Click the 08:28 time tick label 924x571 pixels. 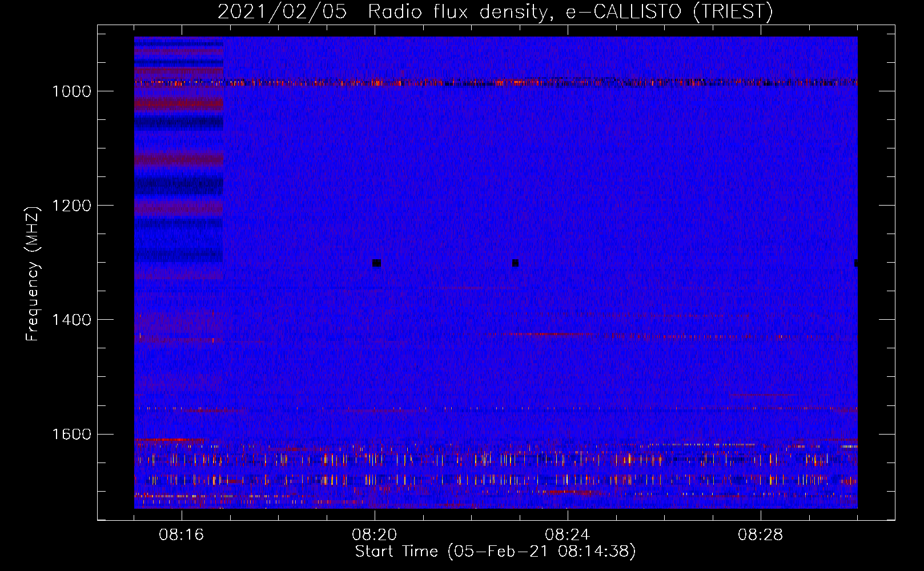pyautogui.click(x=761, y=535)
